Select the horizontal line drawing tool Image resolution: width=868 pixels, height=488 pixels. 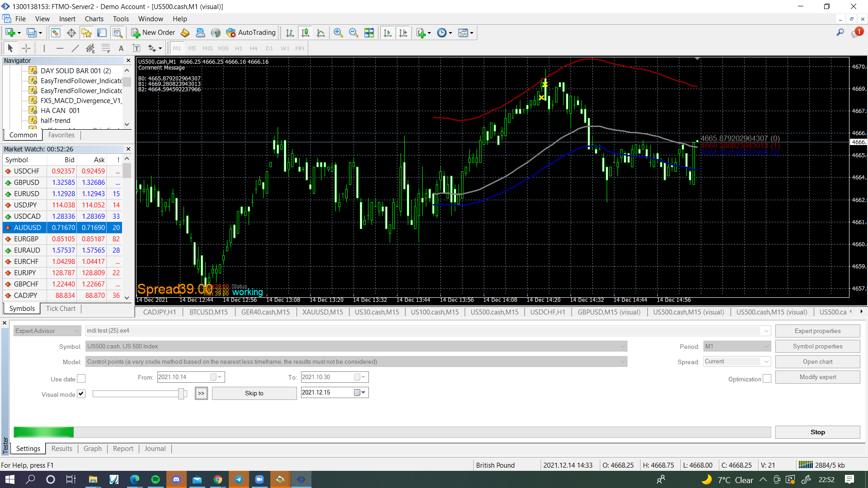(60, 48)
